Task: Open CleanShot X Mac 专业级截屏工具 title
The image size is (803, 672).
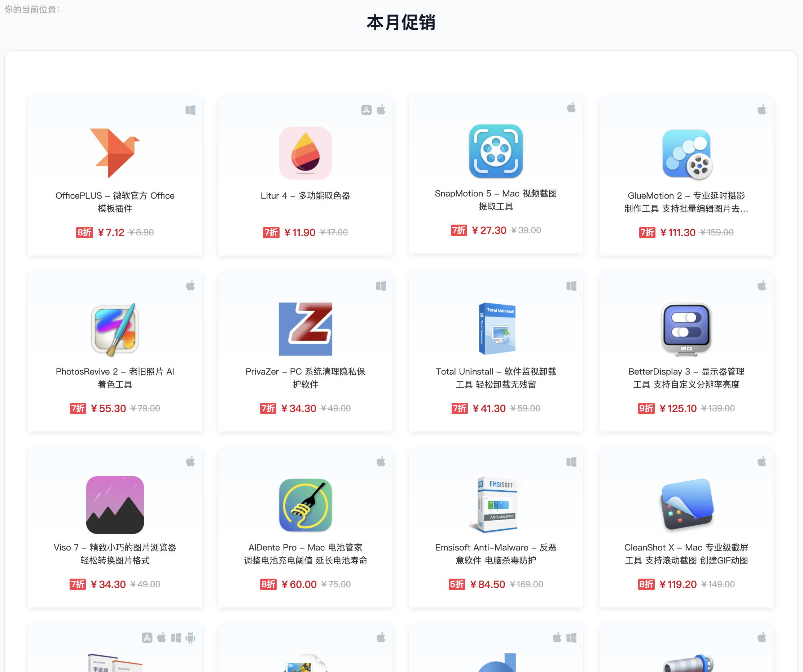Action: [x=686, y=553]
